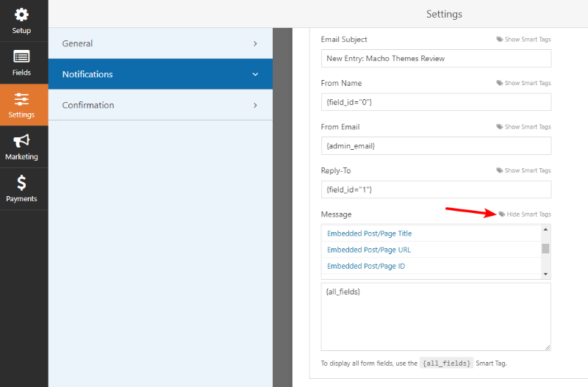Click smart tags list scroll up arrow
The width and height of the screenshot is (588, 387).
click(x=545, y=229)
